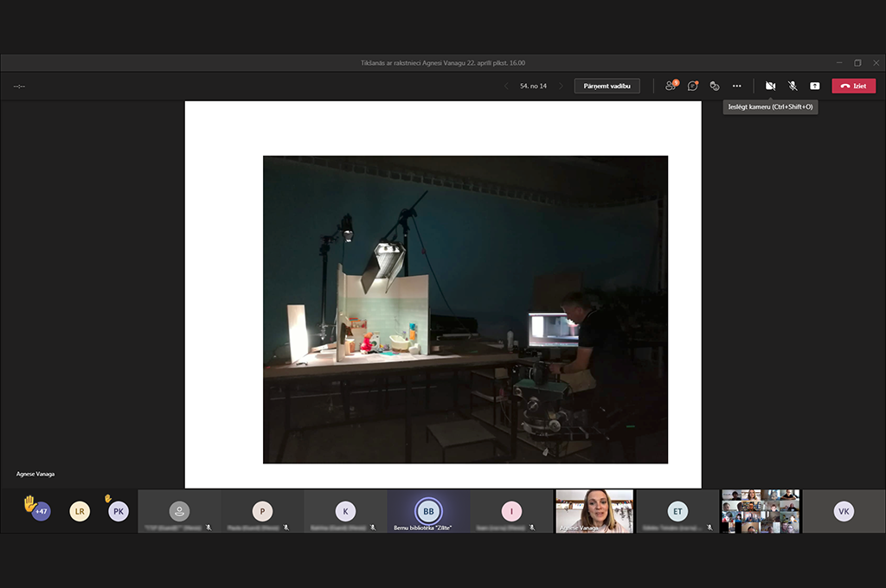The width and height of the screenshot is (886, 588).
Task: Click the Pārņemt vadību button
Action: click(607, 86)
